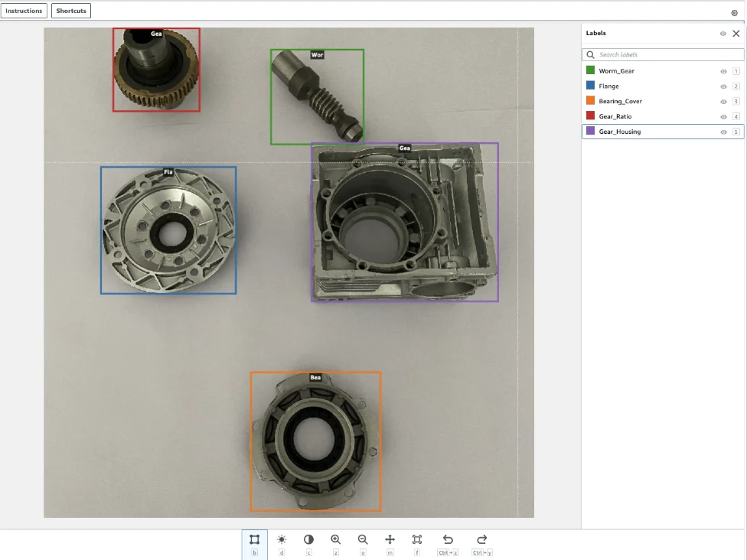
Task: Open the Instructions panel
Action: [24, 11]
